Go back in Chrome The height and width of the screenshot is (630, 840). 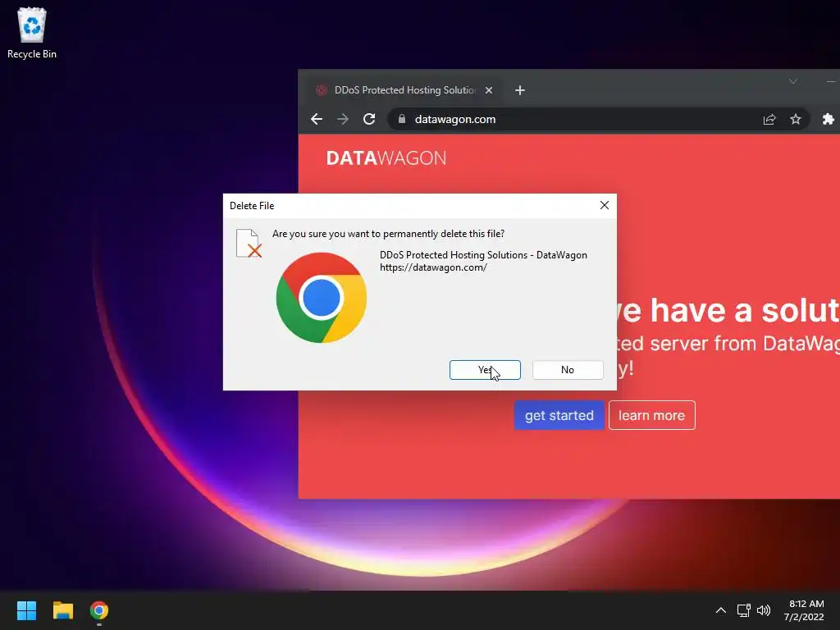coord(317,119)
